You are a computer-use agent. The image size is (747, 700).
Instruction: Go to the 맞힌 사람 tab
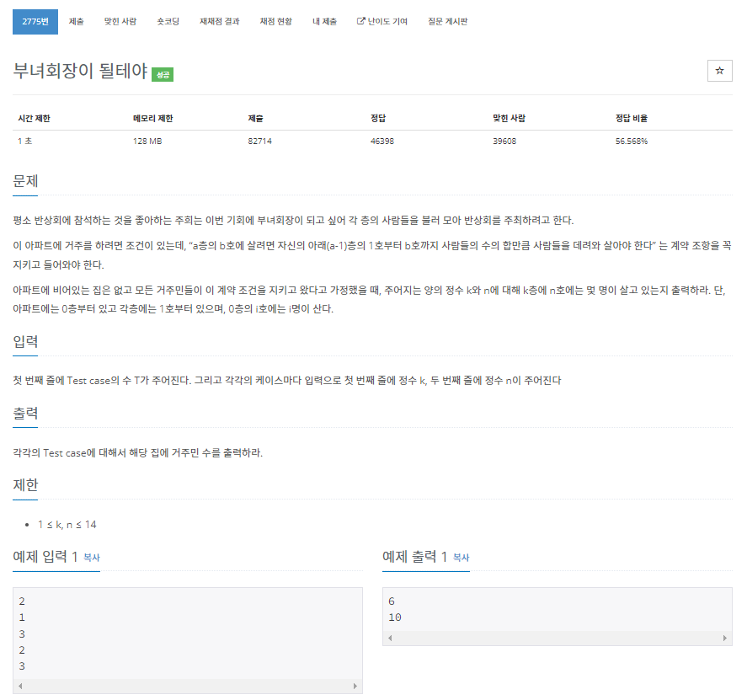[x=120, y=21]
